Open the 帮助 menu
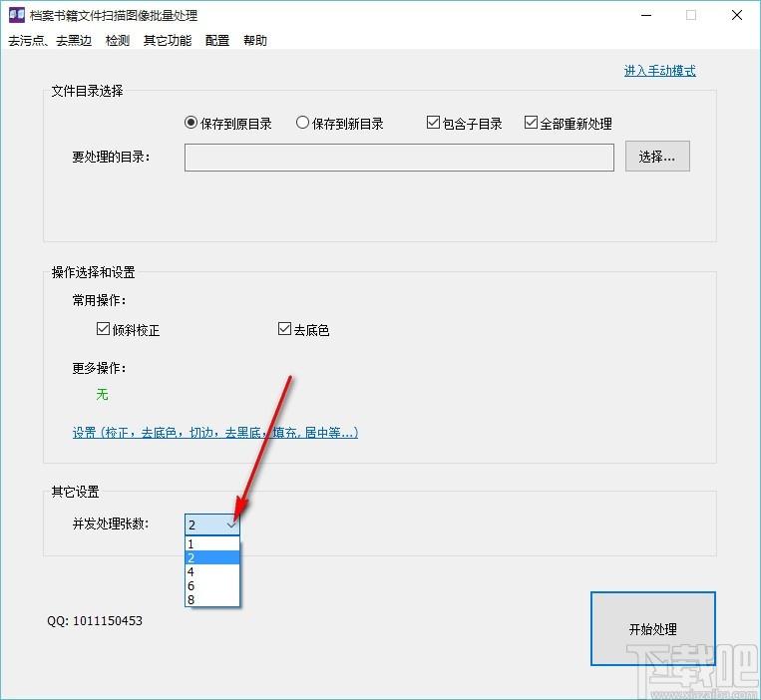 tap(255, 40)
